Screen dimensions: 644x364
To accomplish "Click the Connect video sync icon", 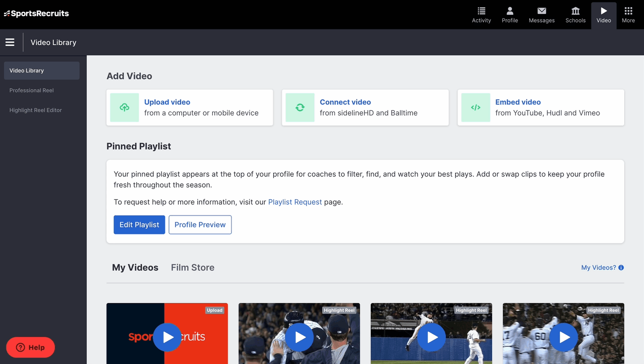I will point(300,108).
